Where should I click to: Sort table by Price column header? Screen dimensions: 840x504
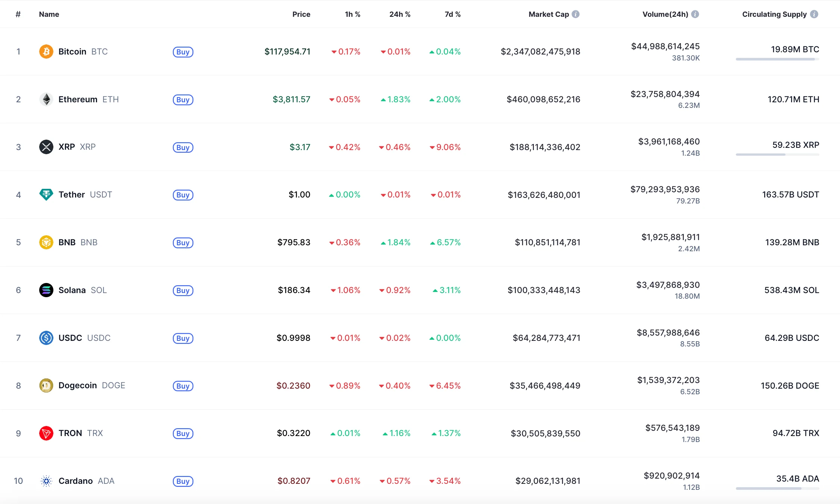tap(301, 14)
